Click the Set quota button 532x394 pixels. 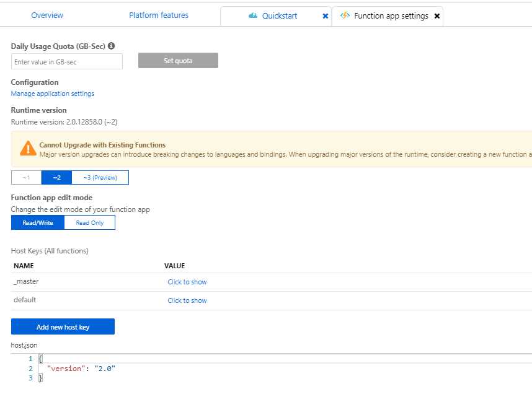click(178, 61)
